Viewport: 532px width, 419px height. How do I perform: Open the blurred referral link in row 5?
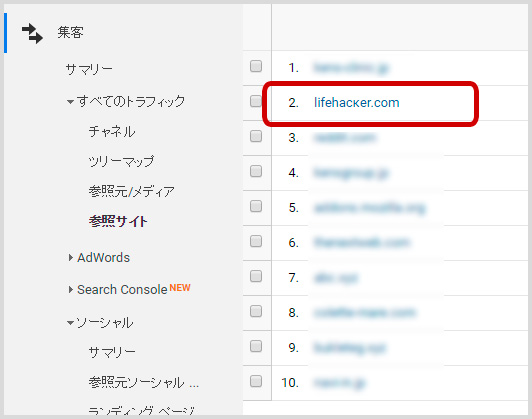coord(369,208)
